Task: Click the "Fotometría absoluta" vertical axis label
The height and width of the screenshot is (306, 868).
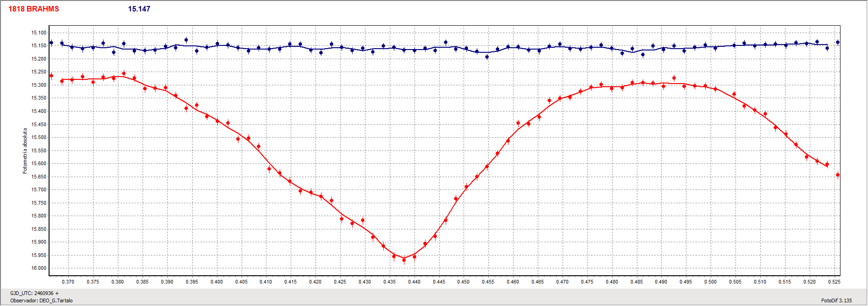Action: click(x=25, y=150)
